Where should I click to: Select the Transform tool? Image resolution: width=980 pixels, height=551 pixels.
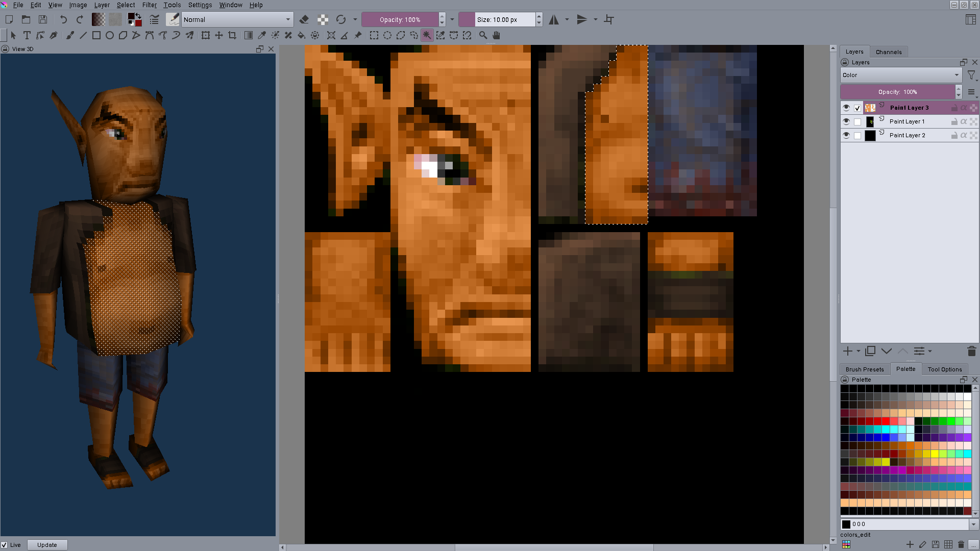pos(205,35)
